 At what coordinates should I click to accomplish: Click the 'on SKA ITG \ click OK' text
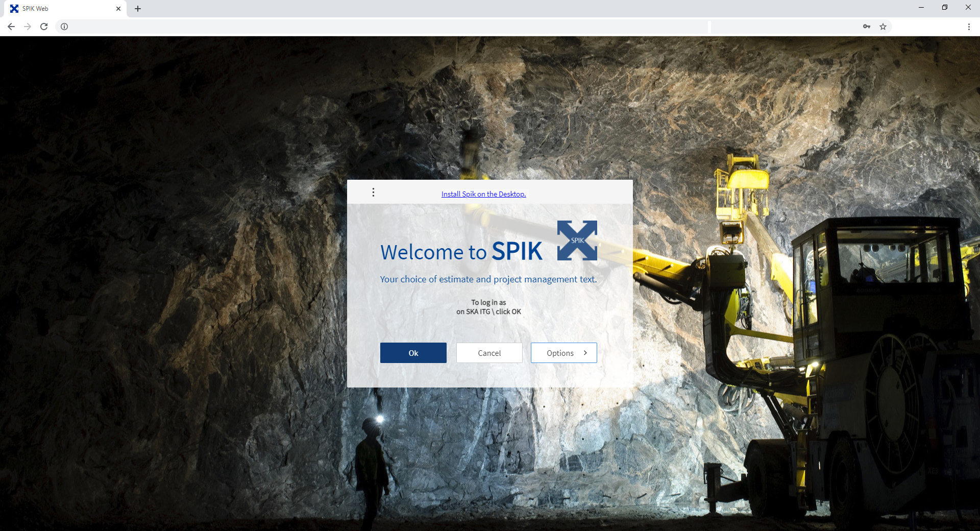[488, 311]
